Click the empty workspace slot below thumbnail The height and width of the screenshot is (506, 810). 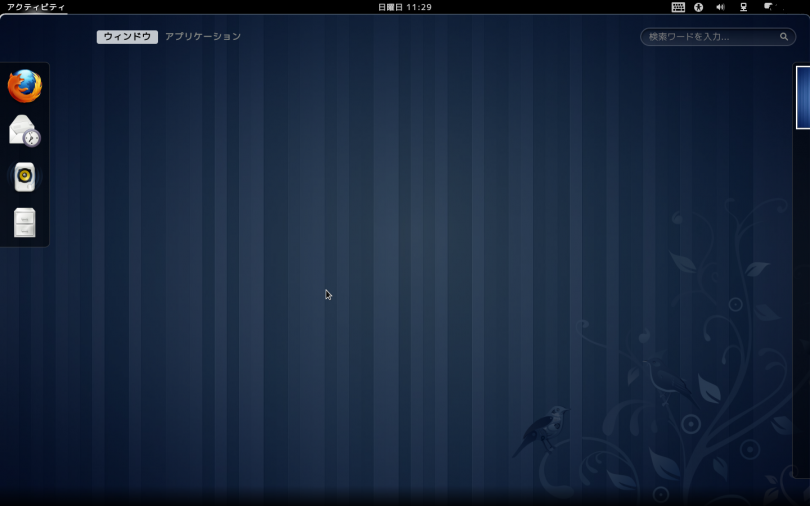[x=802, y=300]
